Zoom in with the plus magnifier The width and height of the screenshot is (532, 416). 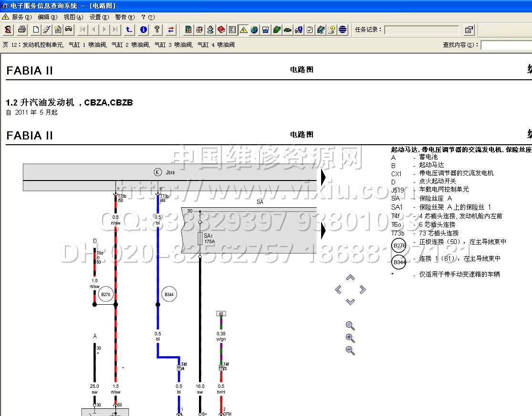[x=350, y=338]
